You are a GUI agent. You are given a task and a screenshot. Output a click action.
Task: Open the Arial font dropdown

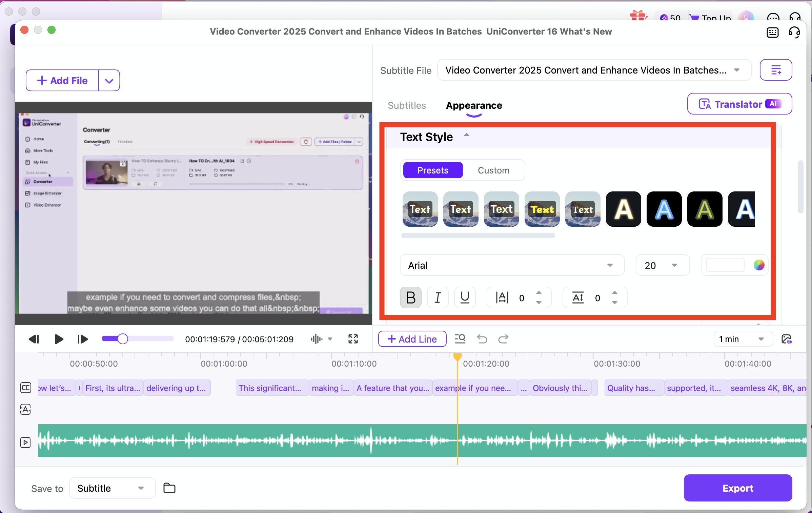click(512, 265)
